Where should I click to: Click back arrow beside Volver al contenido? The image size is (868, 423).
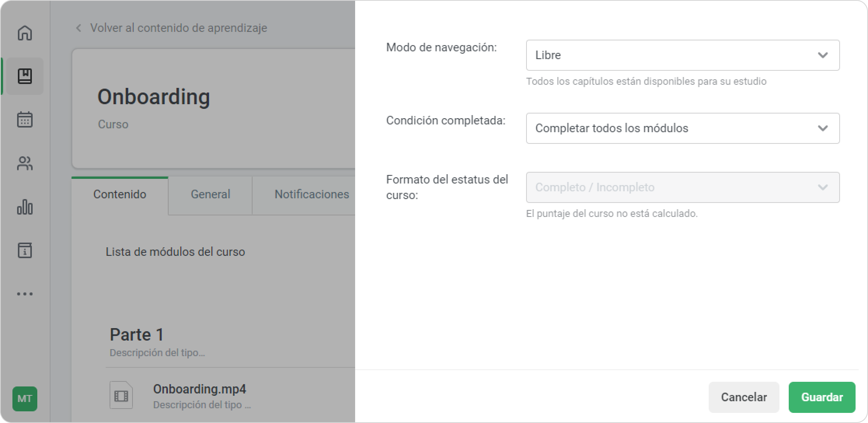79,28
